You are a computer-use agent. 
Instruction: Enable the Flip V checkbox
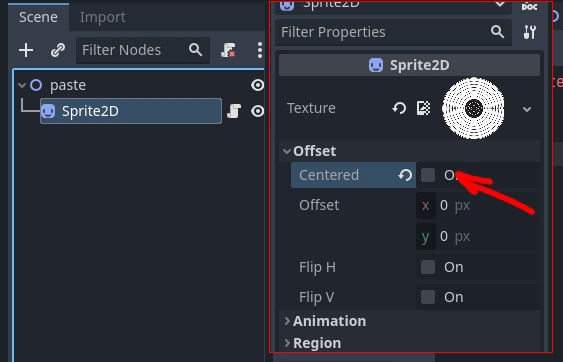tap(428, 297)
